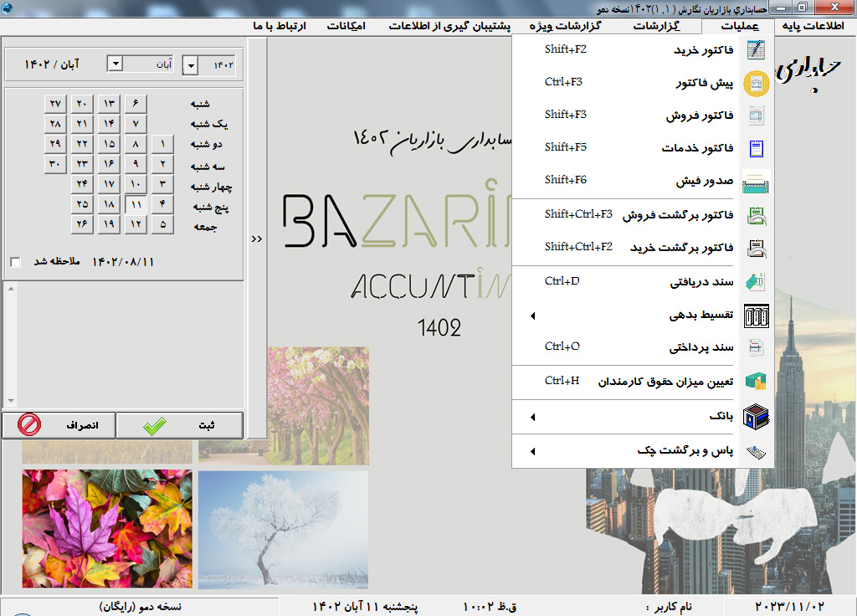Tick the ملاحظه شد checkbox
857x616 pixels.
point(15,262)
